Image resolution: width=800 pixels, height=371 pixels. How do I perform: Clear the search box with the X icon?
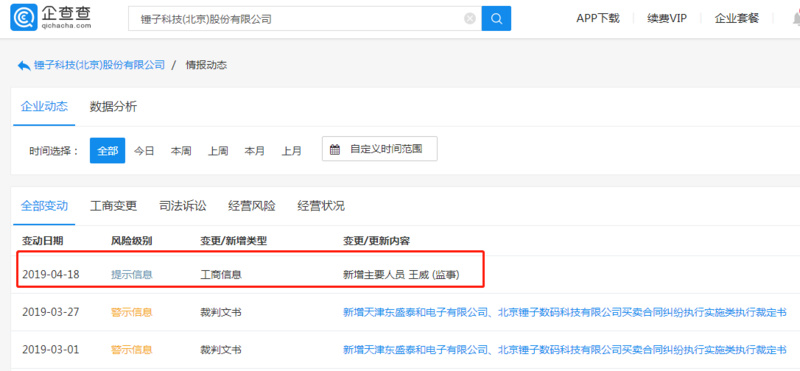coord(470,18)
